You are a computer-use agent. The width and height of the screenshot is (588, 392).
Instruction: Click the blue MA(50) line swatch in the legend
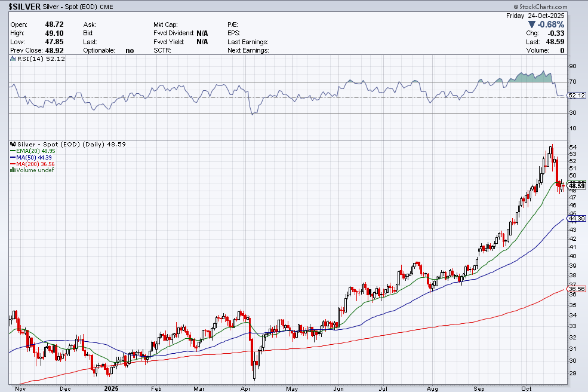13,158
